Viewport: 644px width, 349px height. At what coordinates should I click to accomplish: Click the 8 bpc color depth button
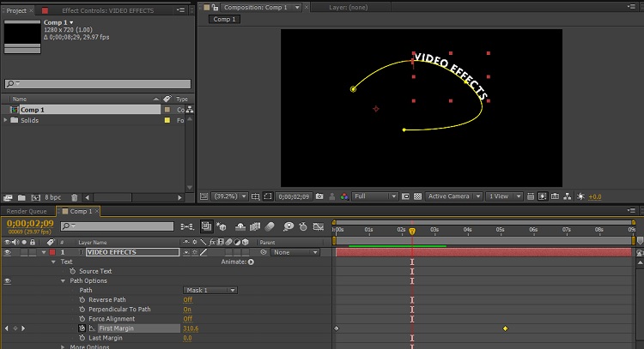tap(53, 198)
